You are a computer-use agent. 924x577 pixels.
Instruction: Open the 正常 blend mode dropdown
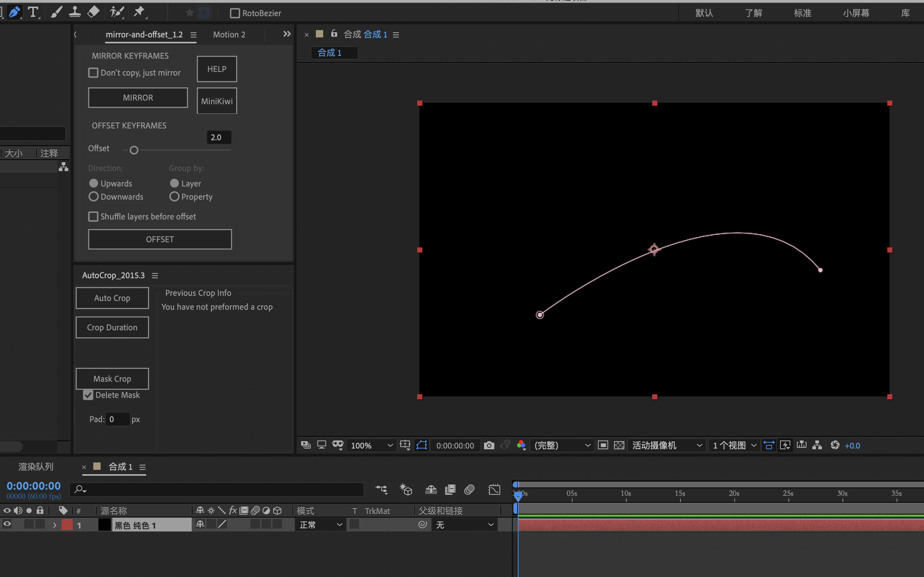[x=321, y=525]
